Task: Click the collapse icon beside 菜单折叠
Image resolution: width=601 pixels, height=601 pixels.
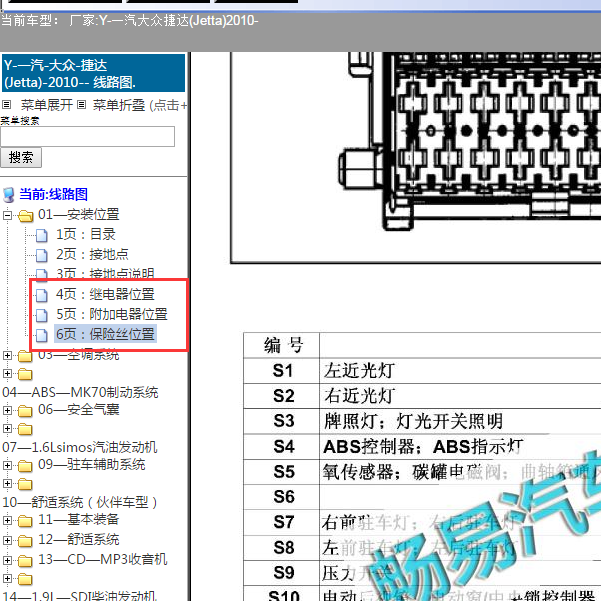Action: click(x=81, y=105)
